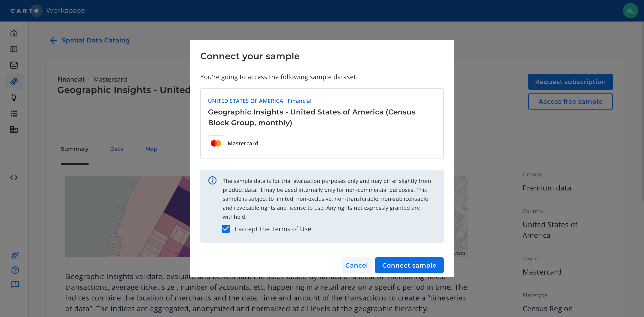
Task: Switch to the Map tab
Action: 151,149
